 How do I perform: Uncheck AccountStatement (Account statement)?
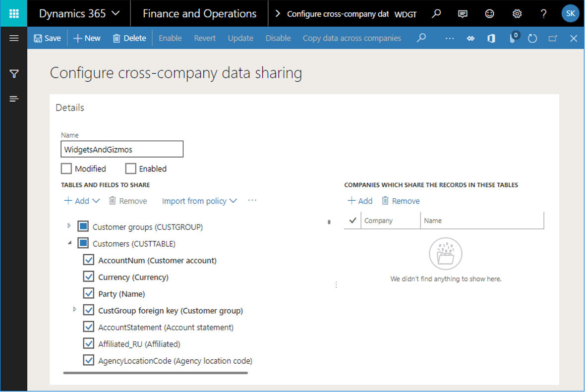point(88,327)
